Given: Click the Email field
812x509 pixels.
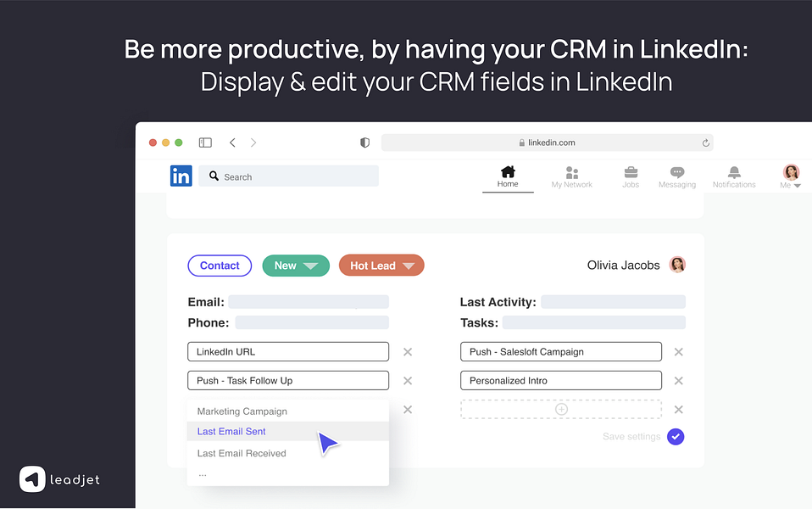Looking at the screenshot, I should click(309, 302).
